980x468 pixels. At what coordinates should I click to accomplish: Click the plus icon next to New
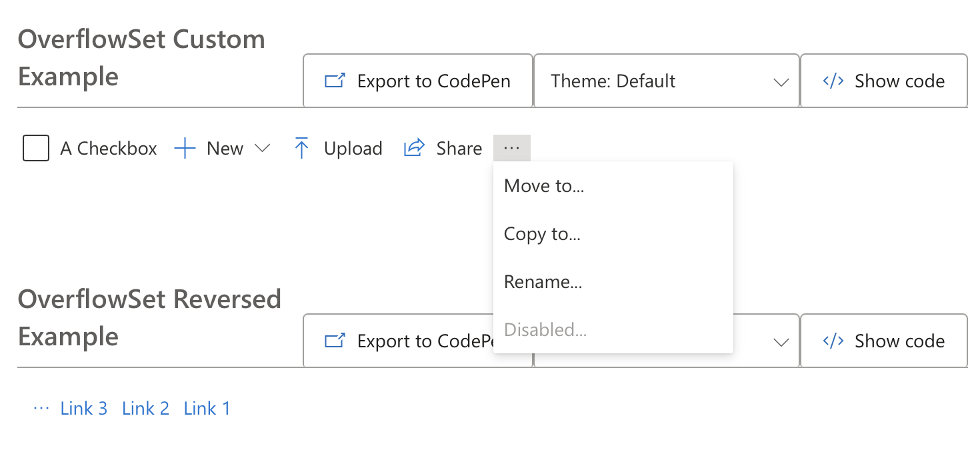click(185, 149)
